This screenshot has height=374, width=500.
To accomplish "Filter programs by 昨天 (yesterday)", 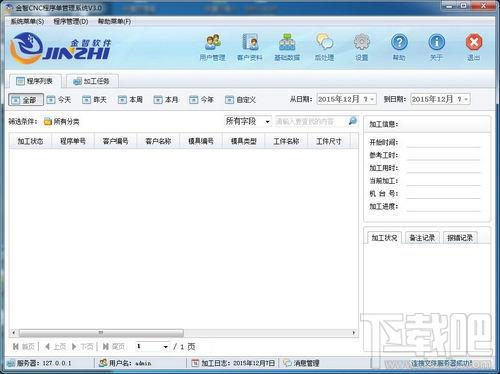I will tap(95, 100).
